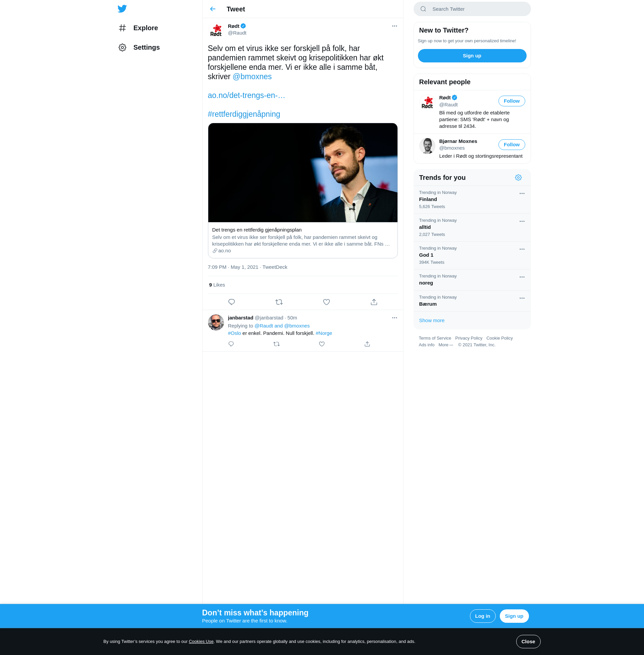Open the @bmoxnes handle in Relevant people
Viewport: 644px width, 655px height.
[452, 148]
